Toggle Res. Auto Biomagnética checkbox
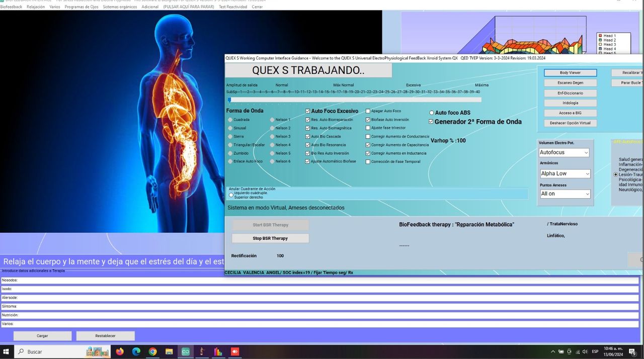 click(308, 128)
